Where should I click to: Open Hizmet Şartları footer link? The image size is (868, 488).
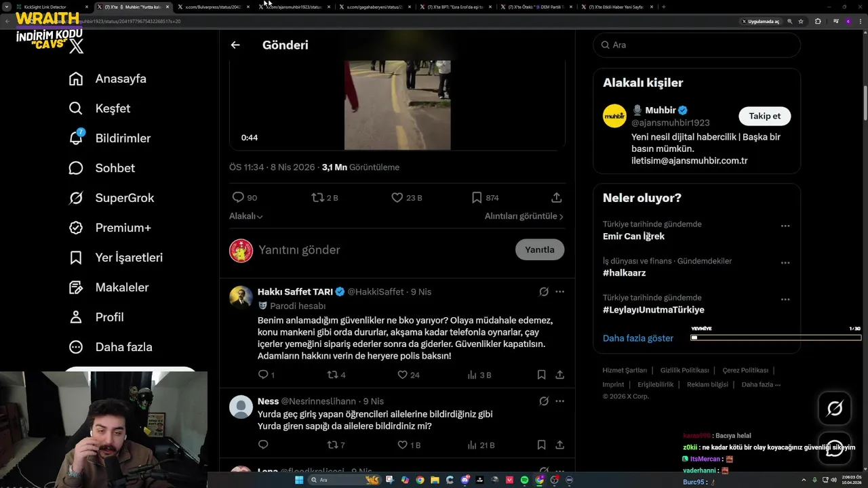pyautogui.click(x=625, y=370)
